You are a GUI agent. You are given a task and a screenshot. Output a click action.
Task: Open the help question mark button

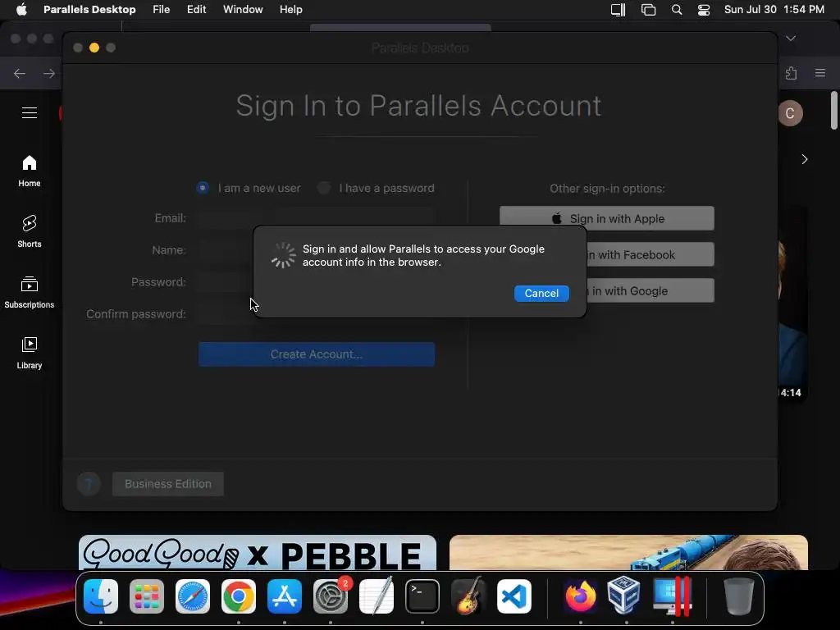pos(89,484)
